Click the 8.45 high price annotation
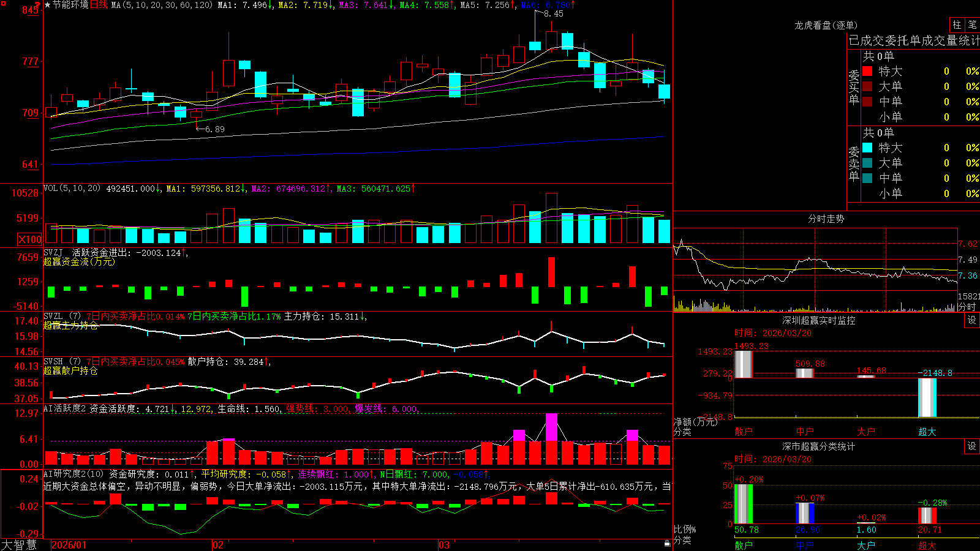This screenshot has height=551, width=980. click(x=553, y=13)
